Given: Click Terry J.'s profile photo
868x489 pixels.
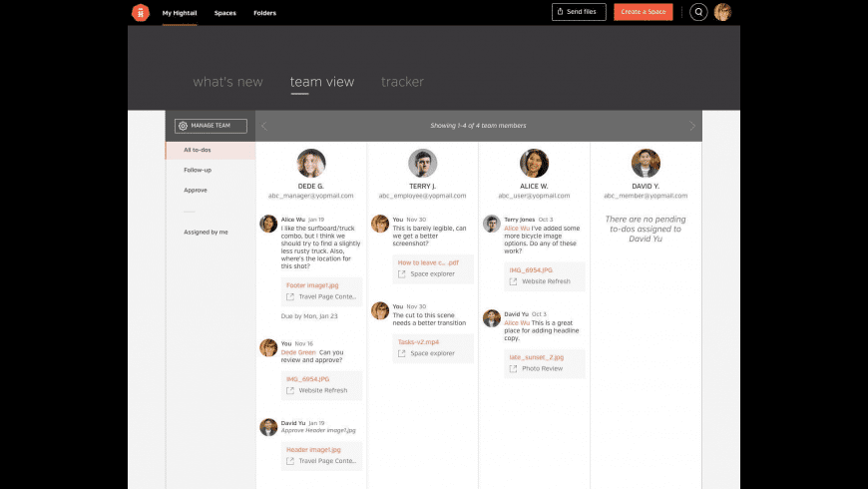Looking at the screenshot, I should pos(422,163).
